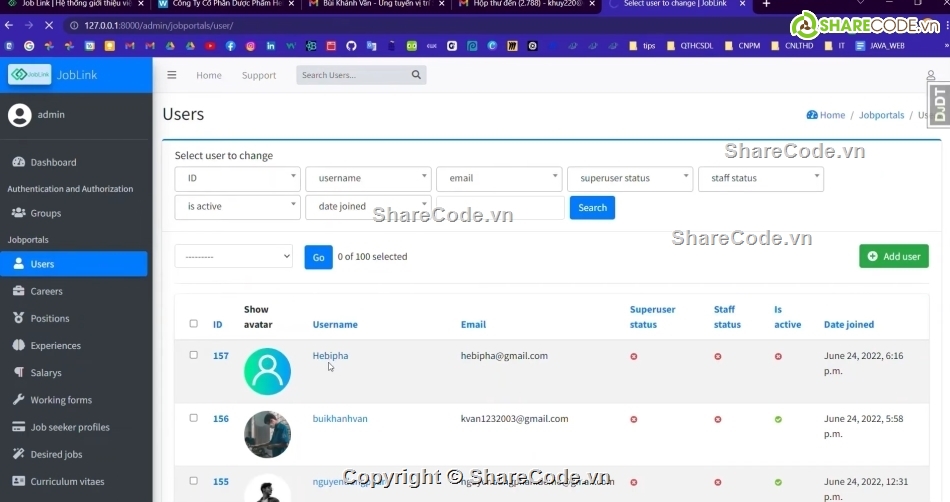This screenshot has width=950, height=502.
Task: Click the Users person icon in sidebar
Action: coord(19,263)
